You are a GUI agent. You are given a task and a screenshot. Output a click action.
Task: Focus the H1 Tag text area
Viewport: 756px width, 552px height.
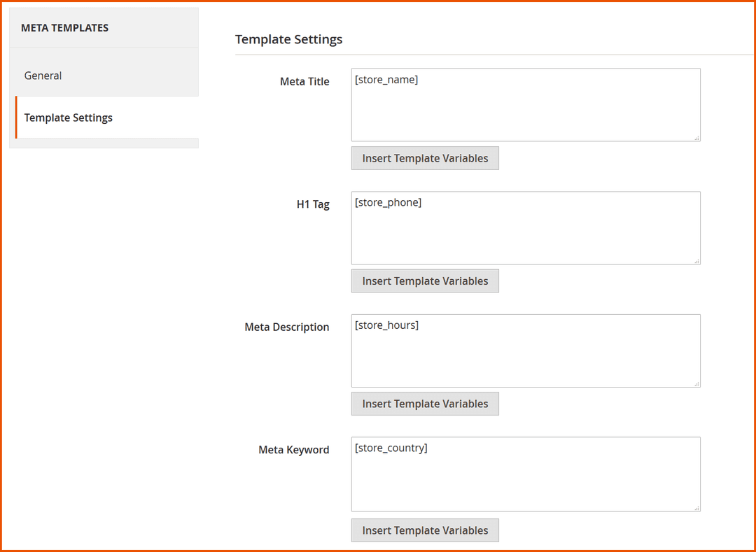click(x=525, y=228)
